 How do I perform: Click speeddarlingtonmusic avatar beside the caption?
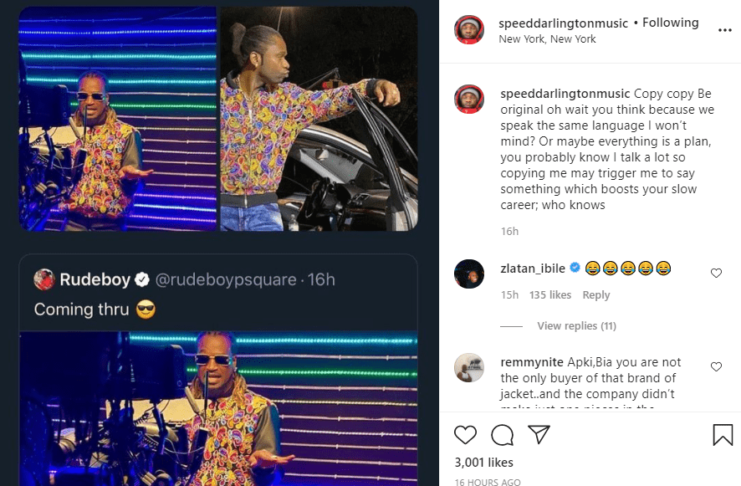(469, 99)
